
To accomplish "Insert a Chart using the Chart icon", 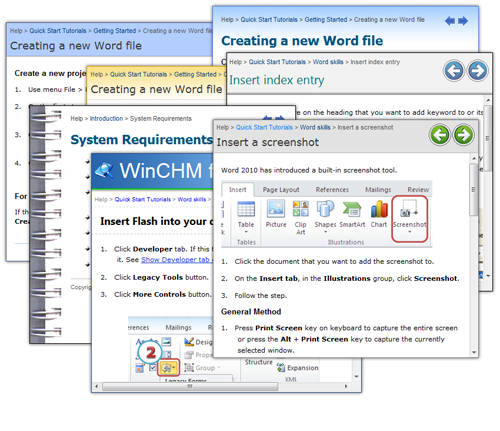I will [379, 209].
